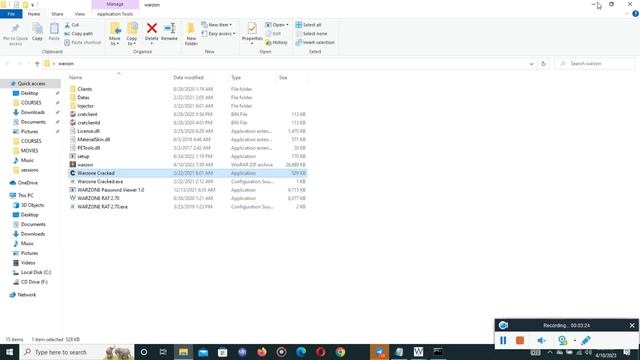640x360 pixels.
Task: Click the blue Help question mark icon
Action: [x=635, y=14]
